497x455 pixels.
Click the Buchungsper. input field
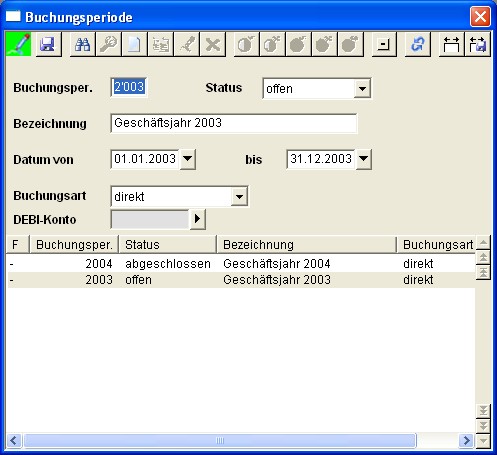coord(129,87)
